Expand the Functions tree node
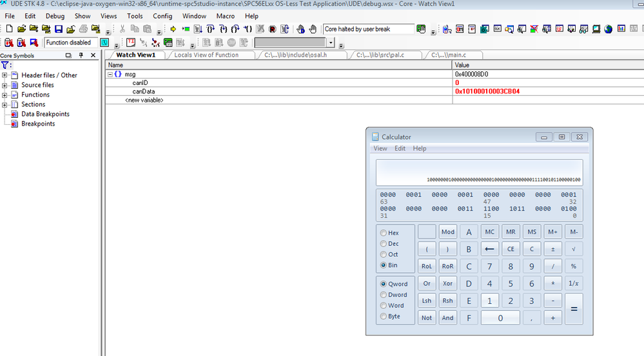 click(x=5, y=95)
